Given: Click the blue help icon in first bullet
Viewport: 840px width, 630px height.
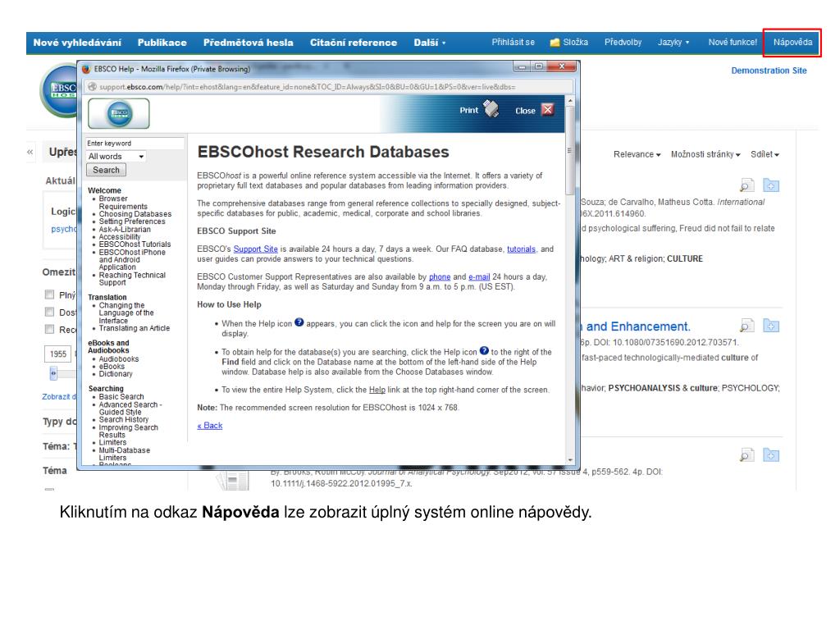Looking at the screenshot, I should (x=299, y=322).
